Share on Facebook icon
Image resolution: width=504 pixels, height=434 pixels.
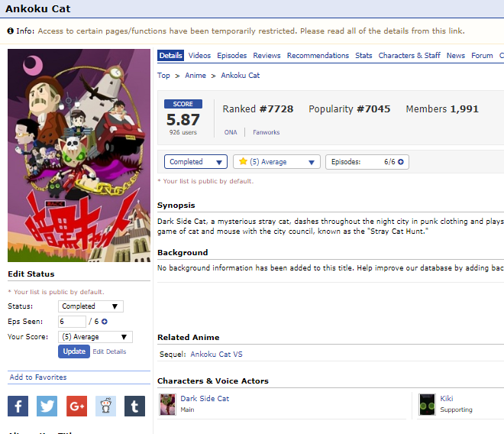(x=18, y=406)
